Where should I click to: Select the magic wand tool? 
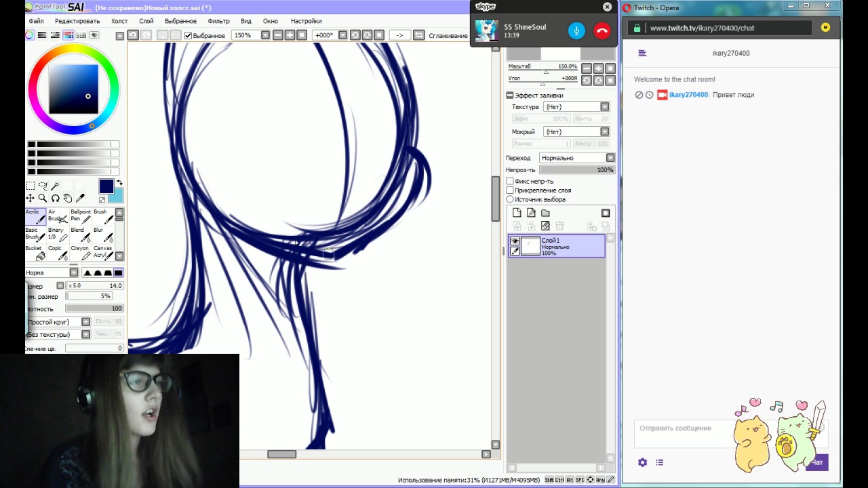[55, 186]
